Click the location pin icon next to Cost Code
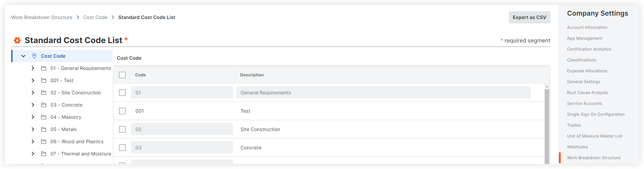 (34, 56)
